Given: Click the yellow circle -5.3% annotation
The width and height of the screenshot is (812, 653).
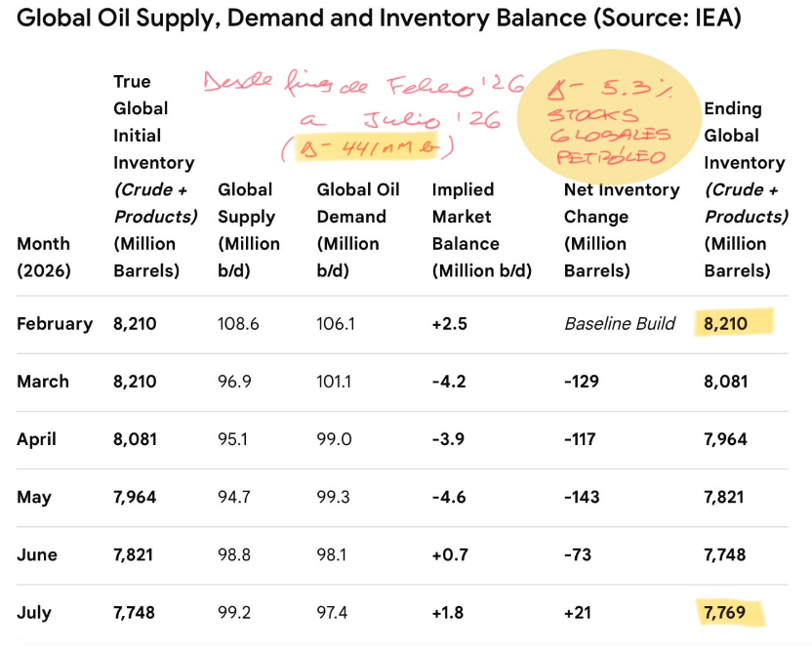Looking at the screenshot, I should coord(610,118).
